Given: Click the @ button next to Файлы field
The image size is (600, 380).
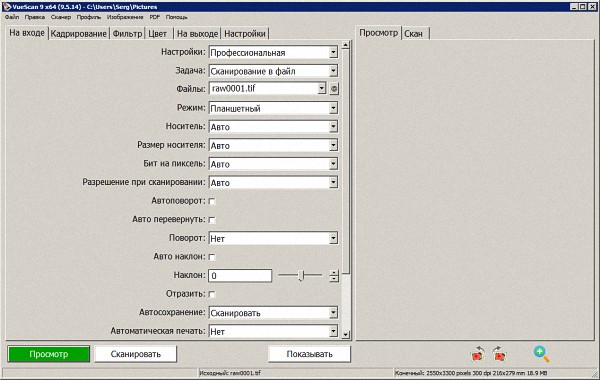Looking at the screenshot, I should [334, 89].
